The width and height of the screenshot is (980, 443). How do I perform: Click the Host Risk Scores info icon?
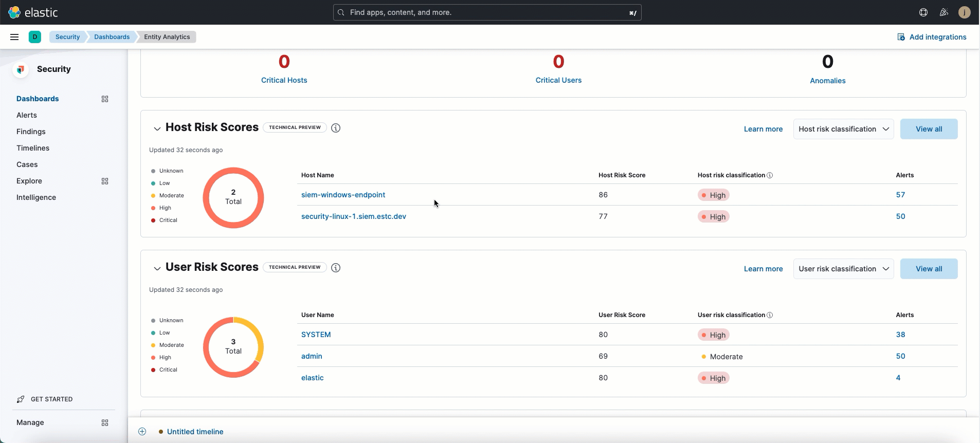tap(336, 128)
